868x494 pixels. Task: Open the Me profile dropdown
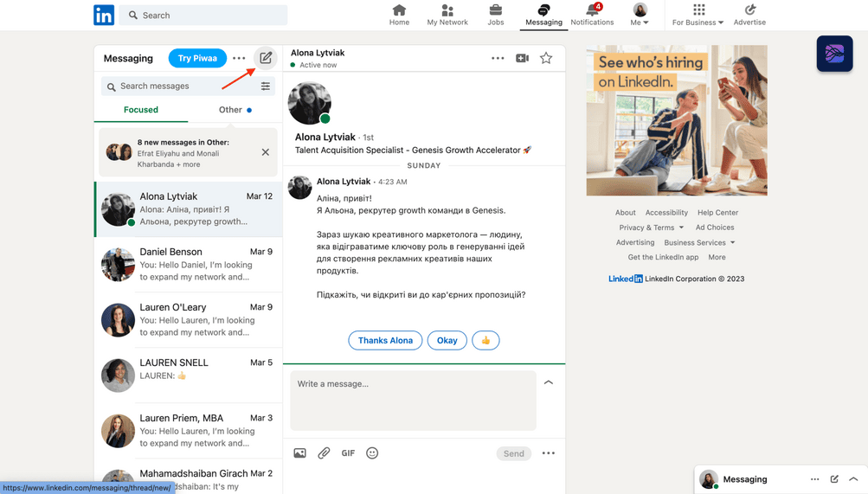640,15
